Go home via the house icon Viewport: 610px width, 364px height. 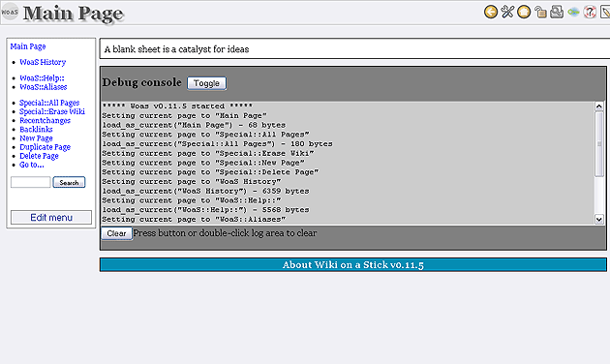point(524,12)
